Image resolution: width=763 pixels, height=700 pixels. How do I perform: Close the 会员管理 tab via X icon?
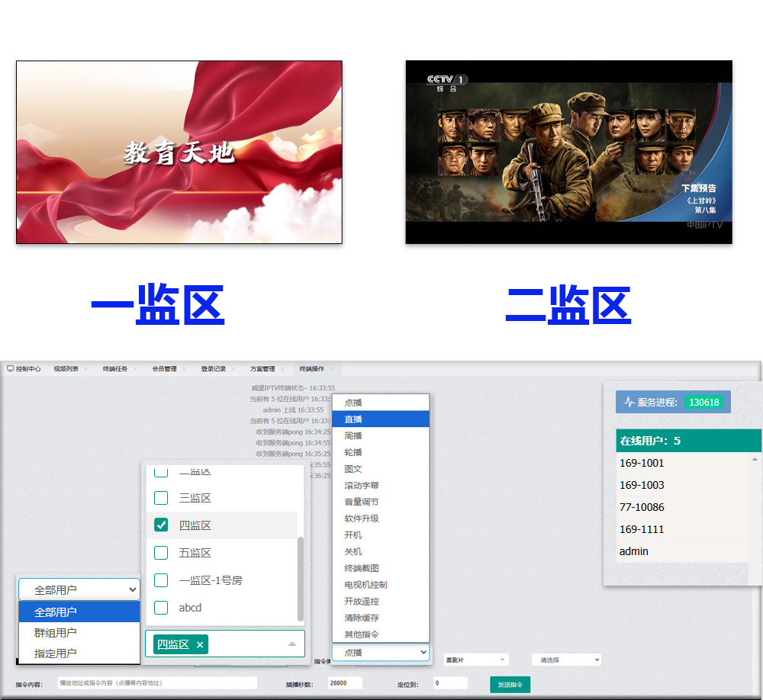point(184,369)
